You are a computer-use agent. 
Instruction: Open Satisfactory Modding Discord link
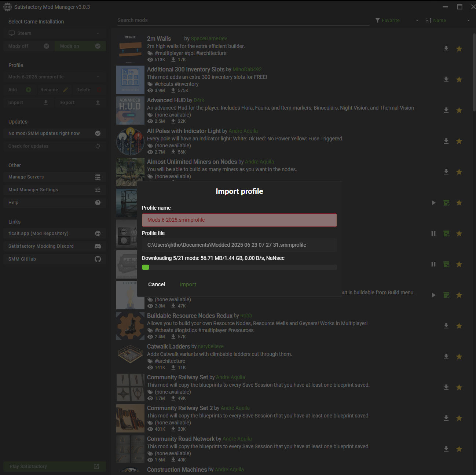click(x=55, y=246)
